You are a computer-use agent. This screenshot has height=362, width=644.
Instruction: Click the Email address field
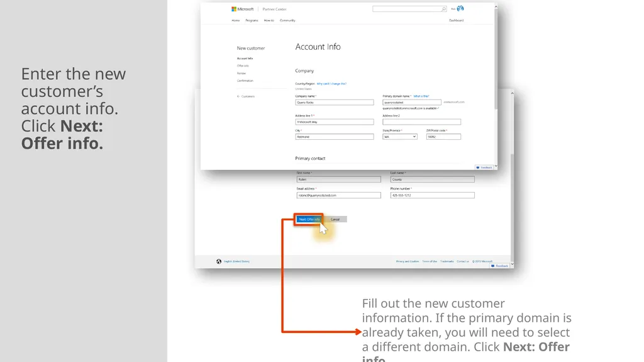[339, 195]
